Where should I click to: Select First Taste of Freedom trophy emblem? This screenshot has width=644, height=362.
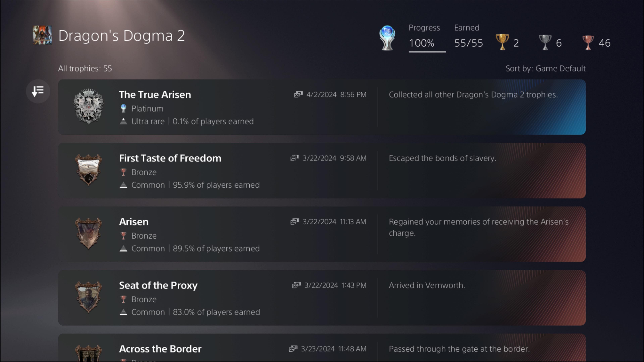(89, 170)
